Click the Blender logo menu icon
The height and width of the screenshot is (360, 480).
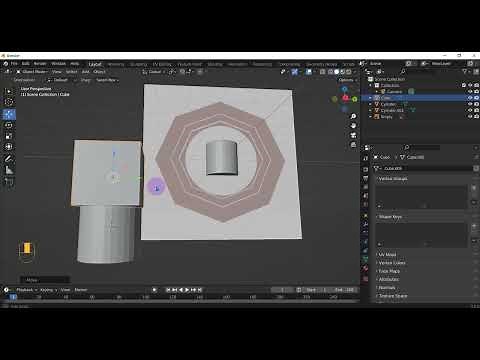click(x=6, y=64)
